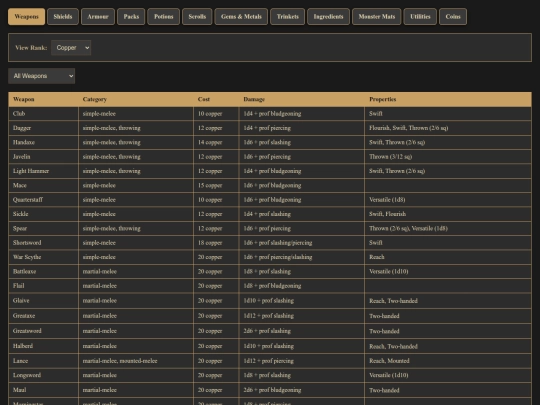Click Lance's martial-melee, mounted-melee category
540x405 pixels.
click(120, 361)
